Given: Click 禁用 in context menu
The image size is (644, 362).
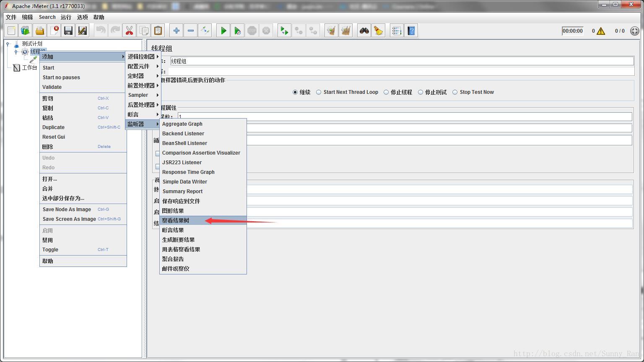Looking at the screenshot, I should (83, 240).
